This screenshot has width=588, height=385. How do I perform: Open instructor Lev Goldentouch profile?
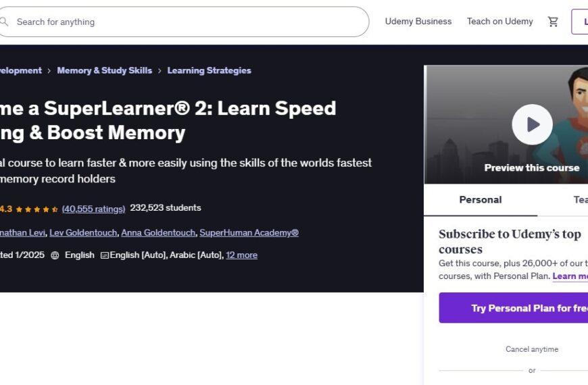(83, 233)
